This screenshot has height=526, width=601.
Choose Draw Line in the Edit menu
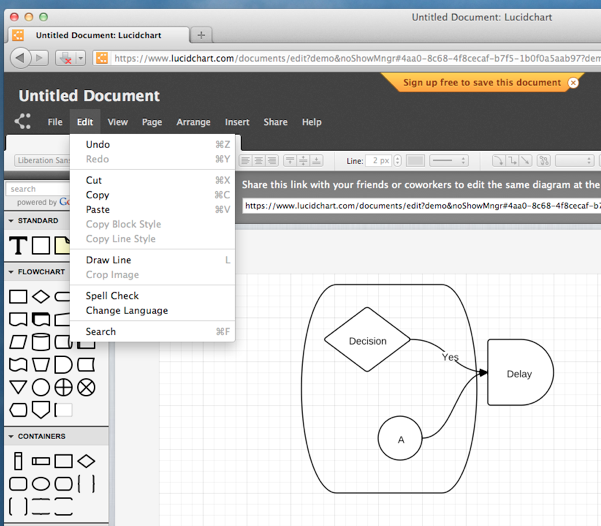tap(153, 260)
